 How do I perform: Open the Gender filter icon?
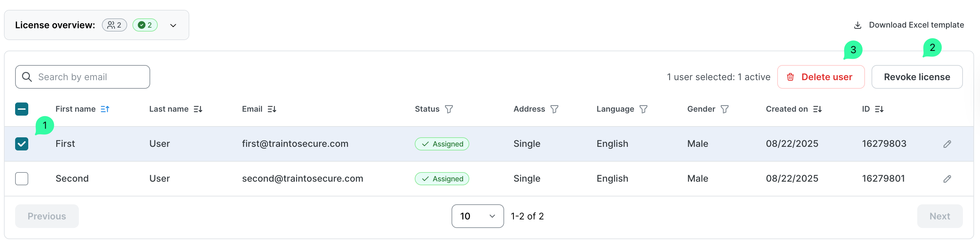[724, 109]
